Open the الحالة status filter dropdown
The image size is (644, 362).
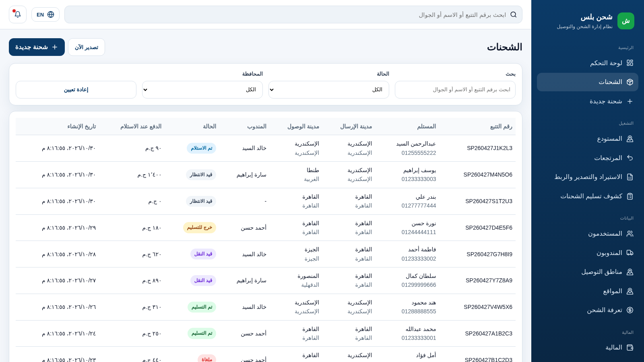pos(329,90)
